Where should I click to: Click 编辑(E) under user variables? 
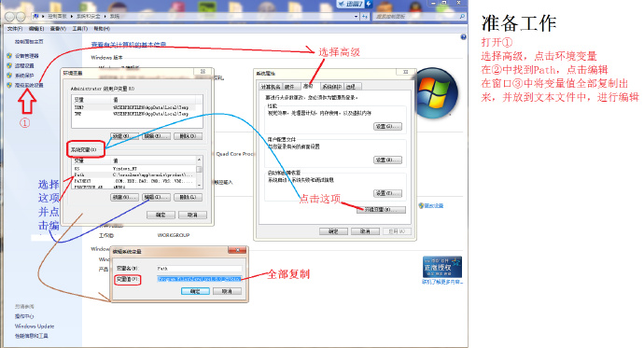(x=156, y=136)
